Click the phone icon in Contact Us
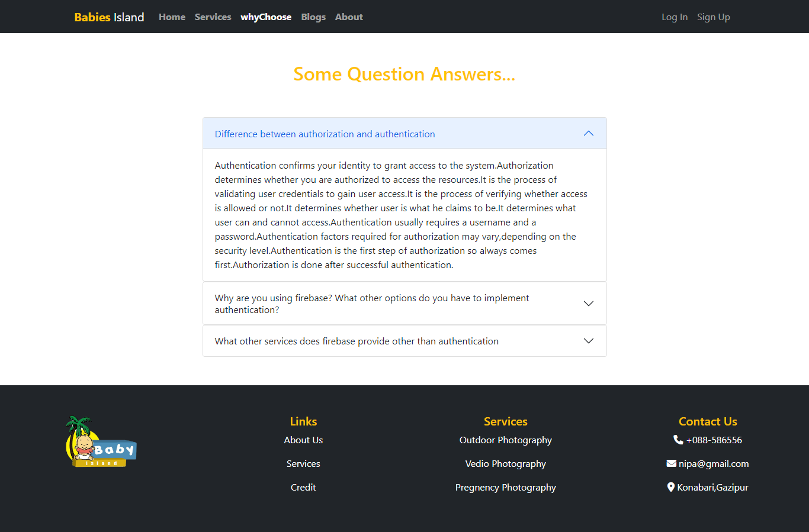 point(678,440)
